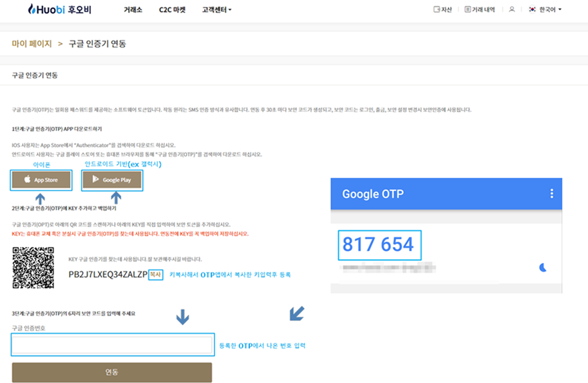Click the user profile icon
The image size is (588, 383).
512,10
